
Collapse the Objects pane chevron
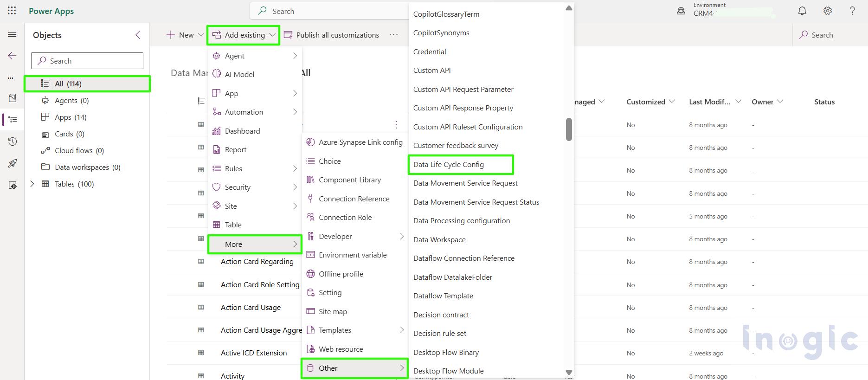click(138, 35)
